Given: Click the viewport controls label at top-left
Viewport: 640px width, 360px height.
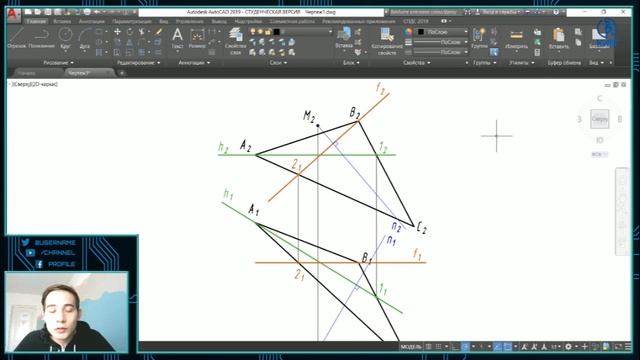Looking at the screenshot, I should click(34, 84).
